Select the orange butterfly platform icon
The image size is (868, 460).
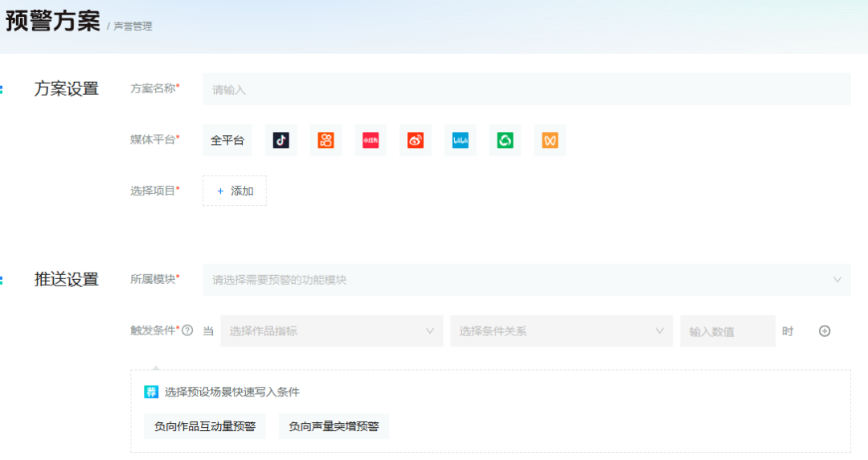(551, 140)
